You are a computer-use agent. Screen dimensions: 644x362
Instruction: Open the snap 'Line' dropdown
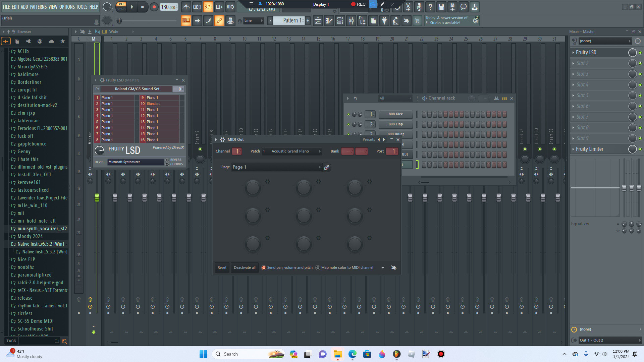[254, 20]
